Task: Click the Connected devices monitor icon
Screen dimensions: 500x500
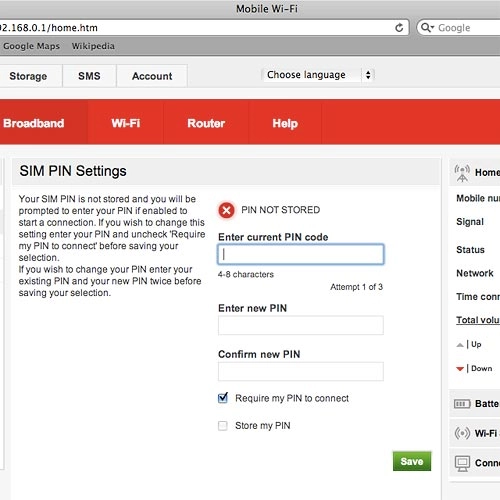Action: coord(462,463)
